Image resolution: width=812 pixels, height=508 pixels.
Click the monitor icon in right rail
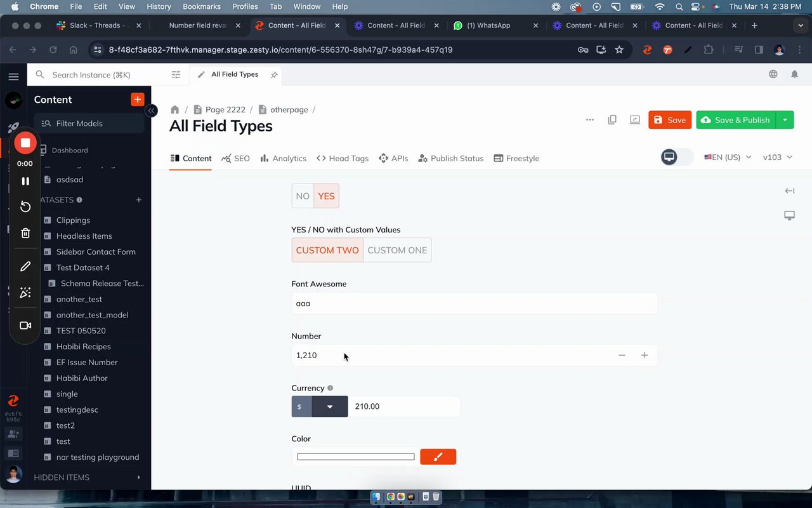click(789, 216)
